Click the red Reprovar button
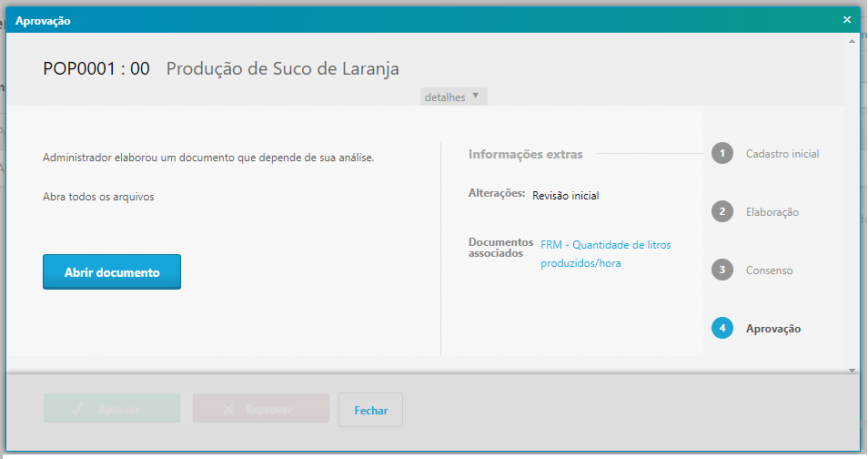Viewport: 868px width, 459px height. tap(261, 409)
